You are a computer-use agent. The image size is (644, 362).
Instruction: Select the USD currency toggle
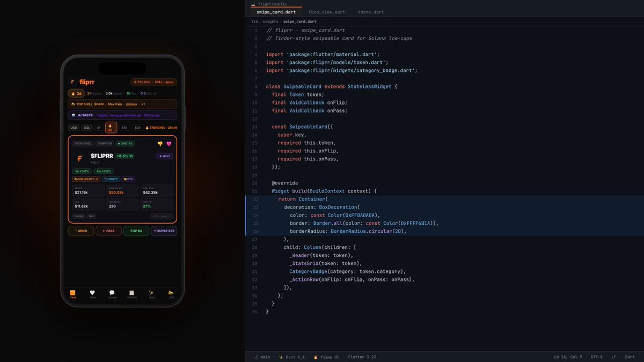[x=74, y=128]
